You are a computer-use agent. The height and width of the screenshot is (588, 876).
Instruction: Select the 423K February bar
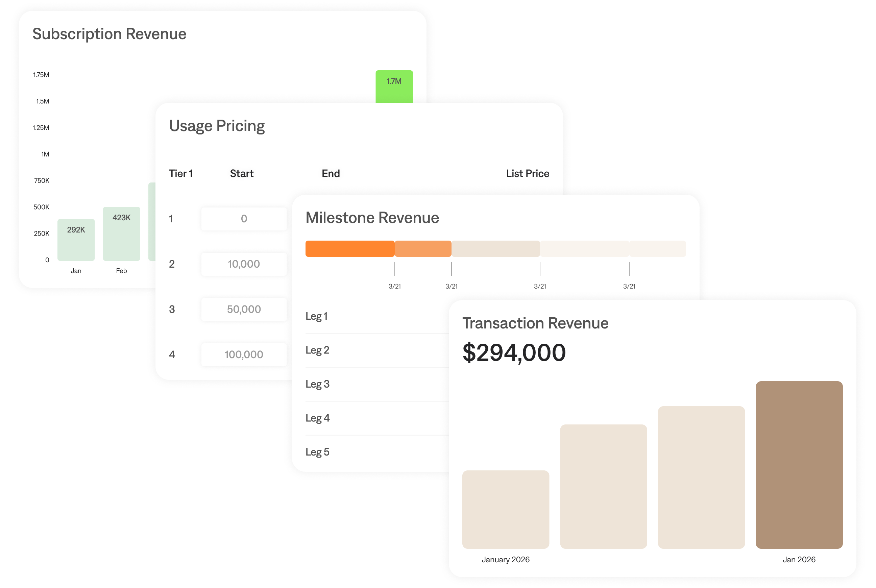click(x=122, y=234)
